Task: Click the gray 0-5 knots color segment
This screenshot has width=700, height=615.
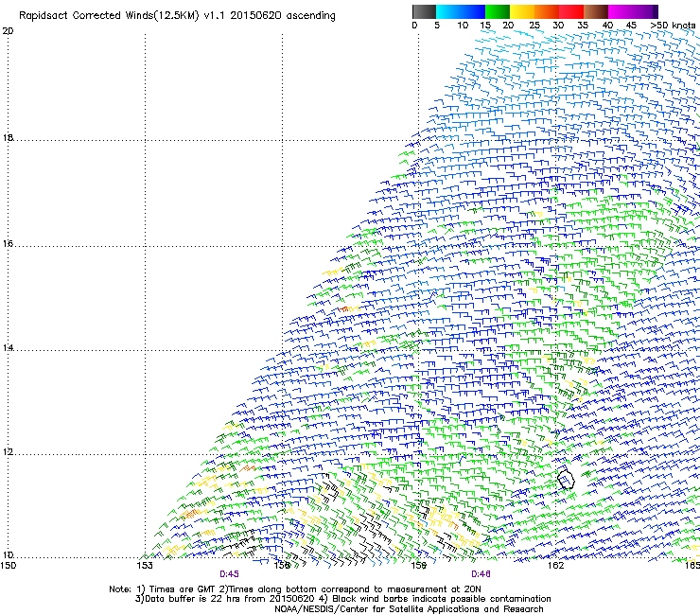Action: click(424, 11)
